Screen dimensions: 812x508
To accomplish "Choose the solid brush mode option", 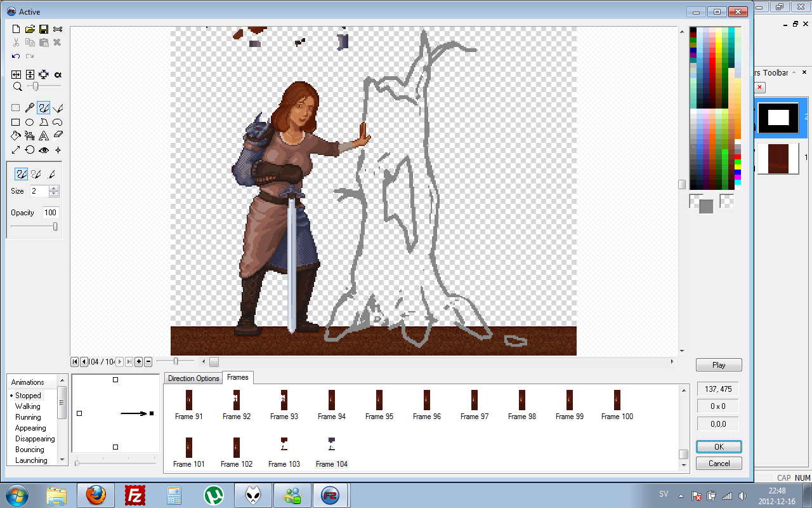I will [x=22, y=174].
